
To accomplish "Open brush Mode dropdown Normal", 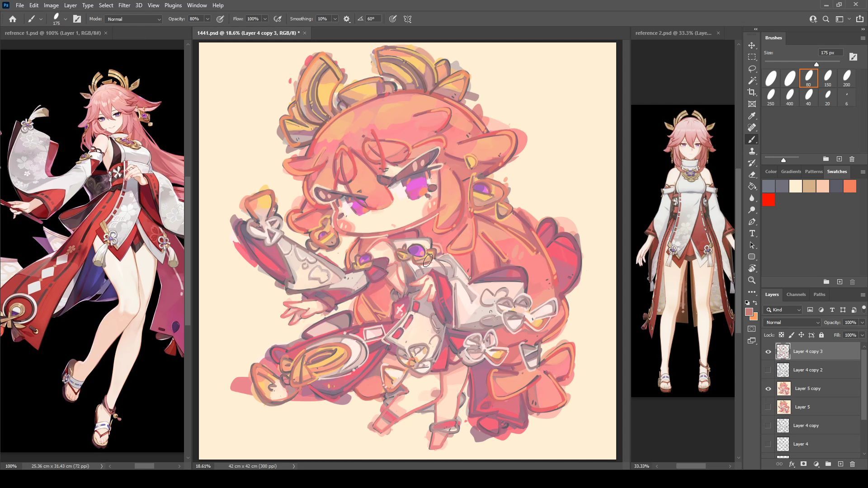I will pos(133,19).
